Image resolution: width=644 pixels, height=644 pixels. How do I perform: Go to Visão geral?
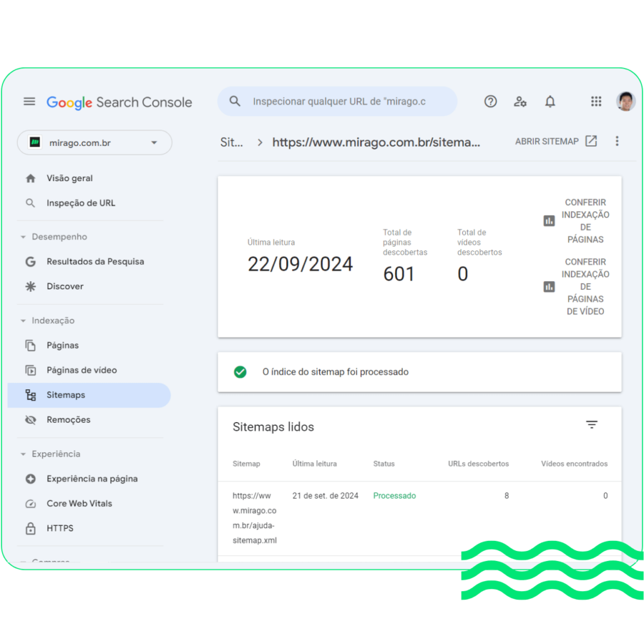[69, 178]
